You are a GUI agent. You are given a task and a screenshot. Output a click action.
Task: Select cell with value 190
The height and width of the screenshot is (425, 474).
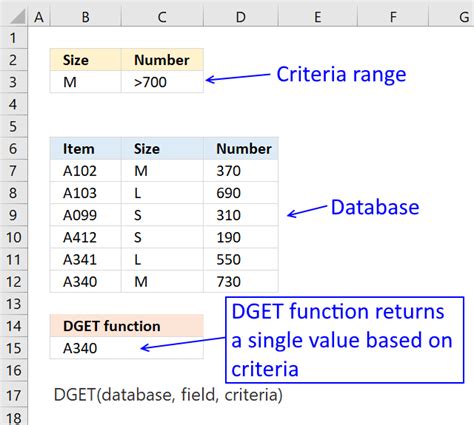coord(241,237)
